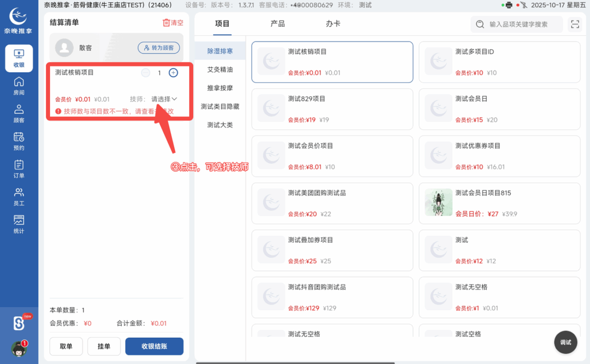Switch to the 产品 (Products) tab
590x364 pixels.
[x=279, y=24]
